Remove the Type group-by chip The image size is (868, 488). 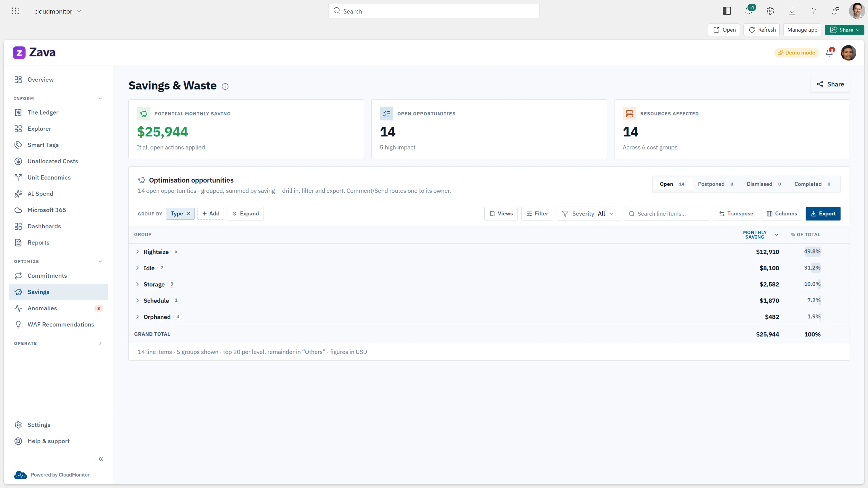pyautogui.click(x=188, y=213)
